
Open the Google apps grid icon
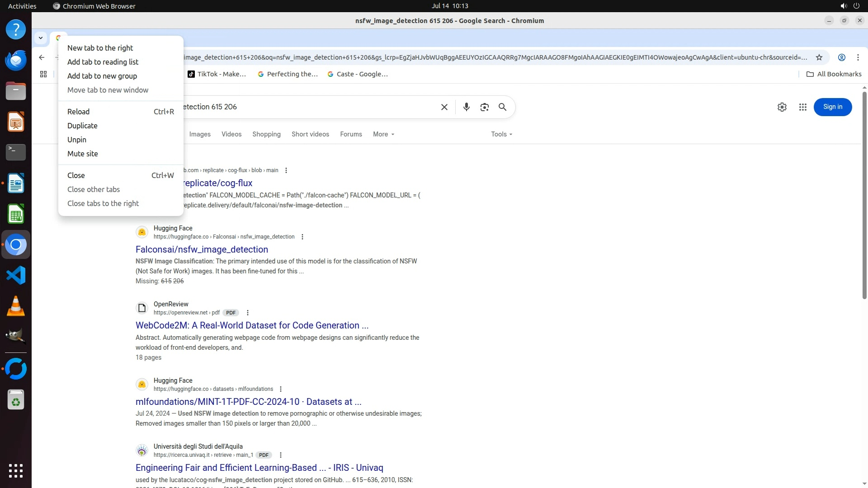[x=802, y=107]
